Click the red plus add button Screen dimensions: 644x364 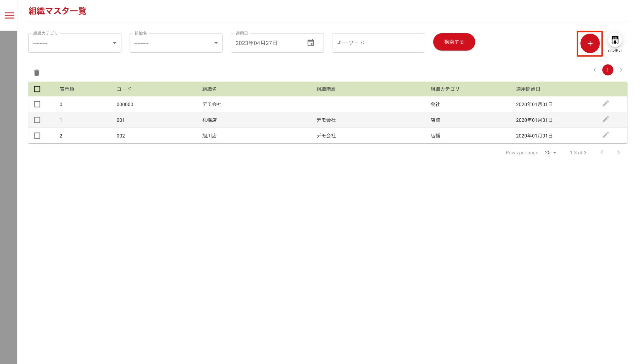coord(590,43)
